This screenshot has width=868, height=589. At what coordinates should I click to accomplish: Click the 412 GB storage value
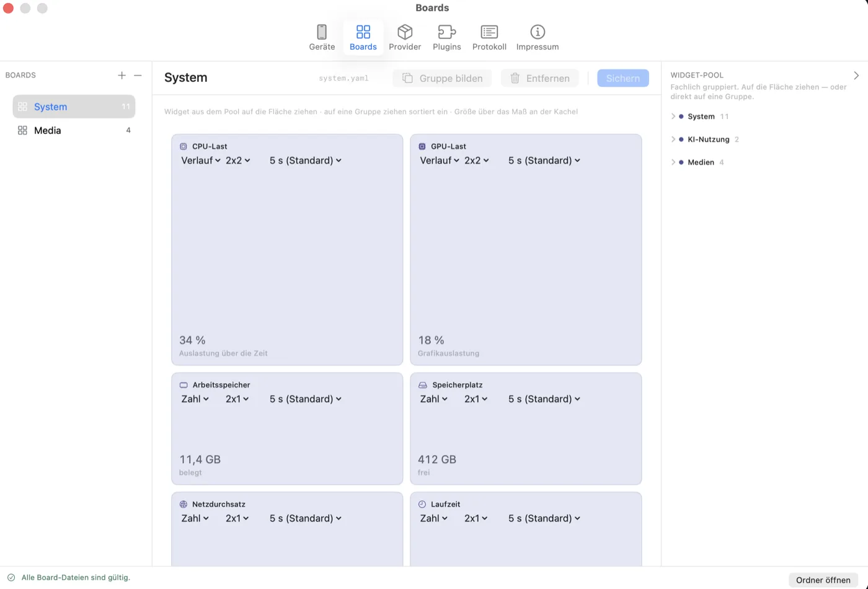(x=437, y=460)
